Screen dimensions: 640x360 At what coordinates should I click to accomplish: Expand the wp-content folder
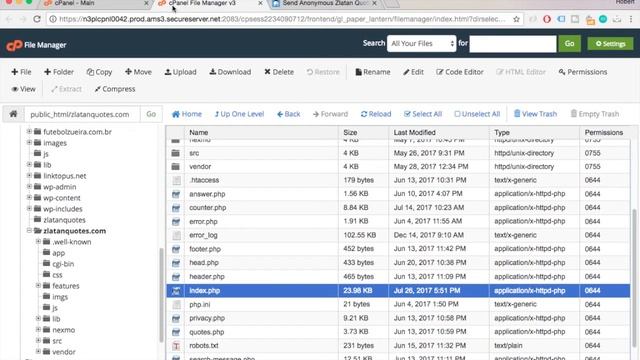point(29,198)
